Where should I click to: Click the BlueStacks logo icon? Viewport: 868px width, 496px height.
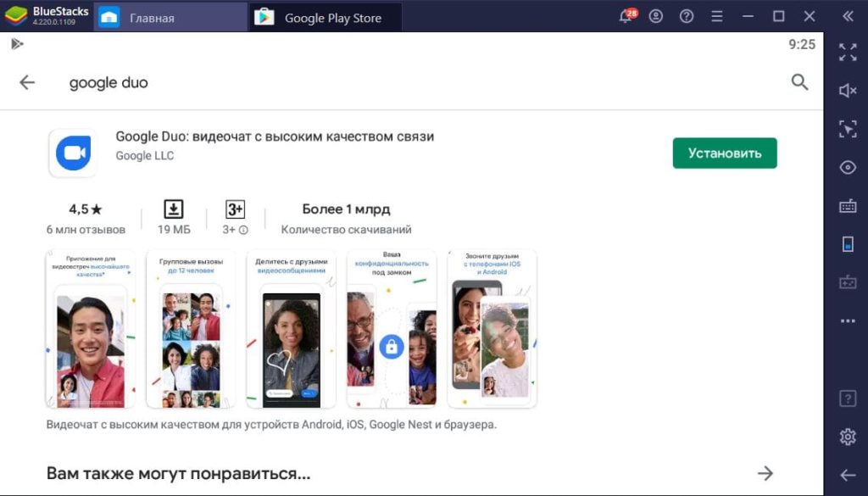pyautogui.click(x=15, y=16)
